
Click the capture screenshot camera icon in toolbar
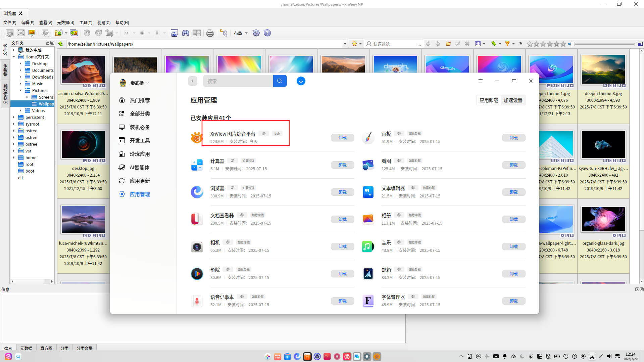click(174, 33)
